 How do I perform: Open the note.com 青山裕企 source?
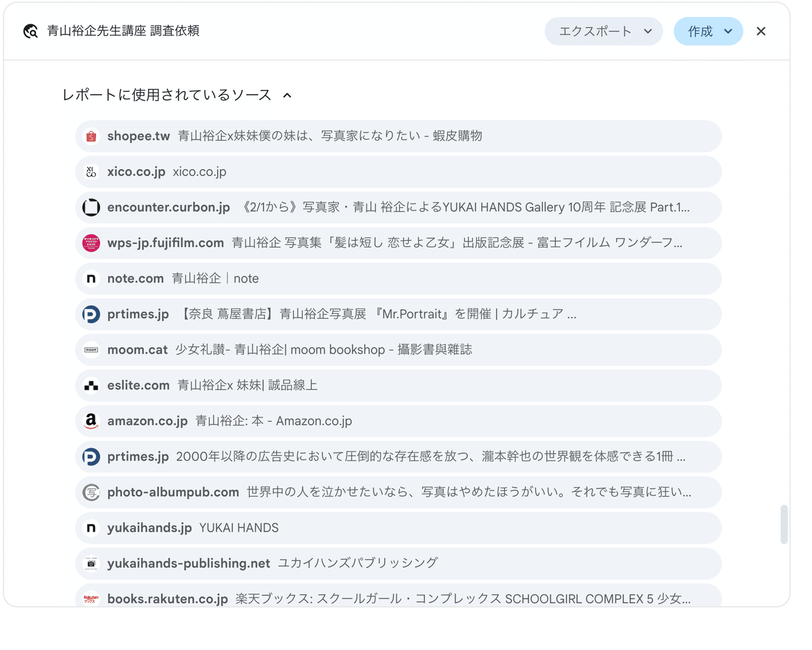click(x=398, y=279)
